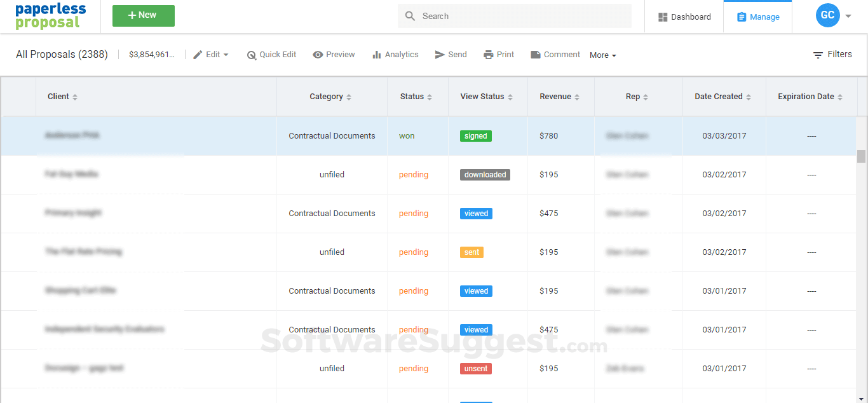
Task: Sort by Date Created column
Action: (723, 97)
